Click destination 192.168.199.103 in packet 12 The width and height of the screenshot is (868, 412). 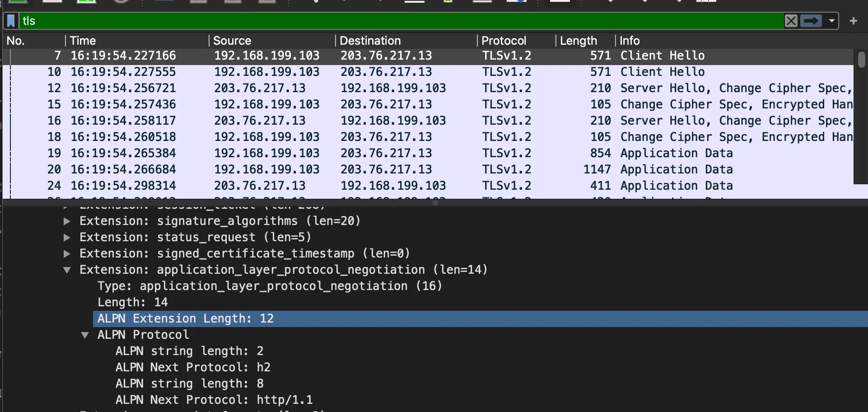click(393, 88)
